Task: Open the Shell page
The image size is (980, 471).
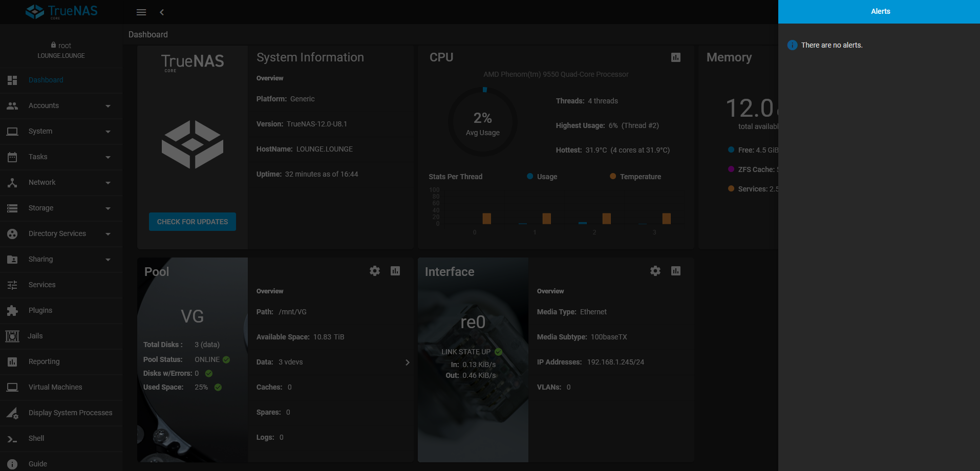Action: pyautogui.click(x=61, y=439)
